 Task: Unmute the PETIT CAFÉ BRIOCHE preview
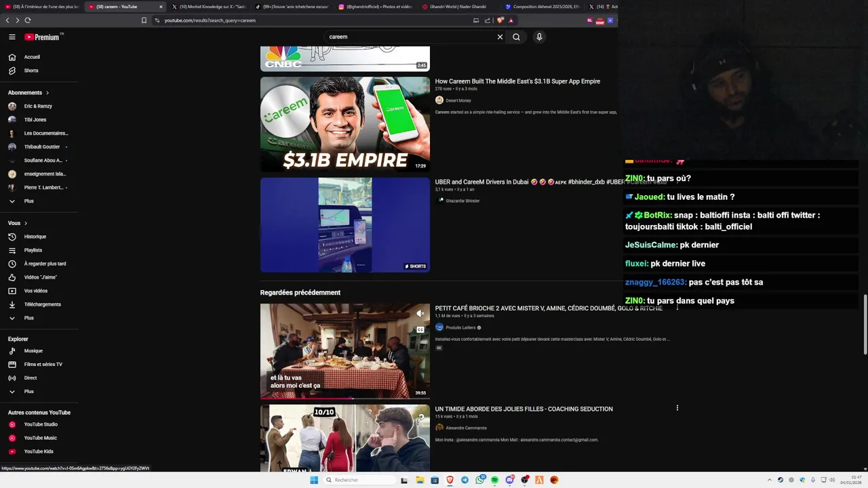click(x=420, y=313)
